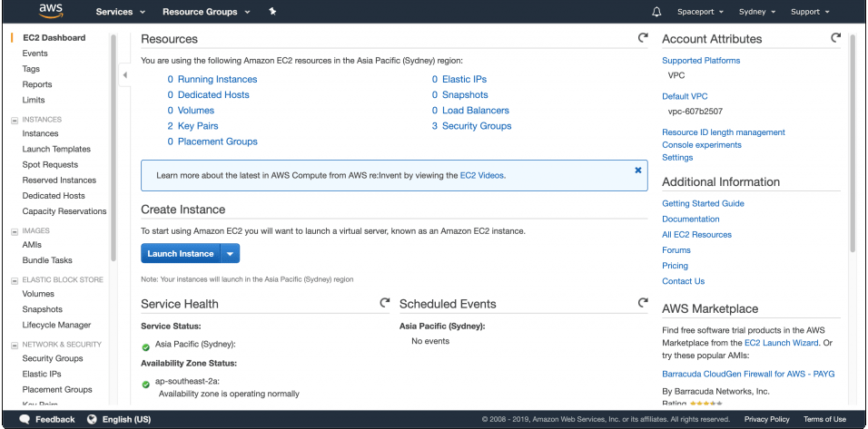Open Placement Groups in the sidebar
The height and width of the screenshot is (429, 868).
[57, 389]
